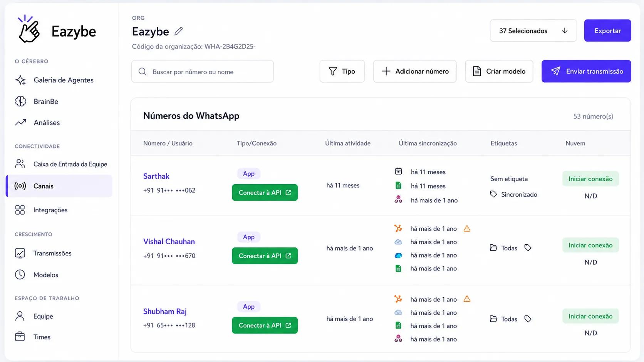The height and width of the screenshot is (362, 644).
Task: Click the Etiquetas column header
Action: click(503, 143)
